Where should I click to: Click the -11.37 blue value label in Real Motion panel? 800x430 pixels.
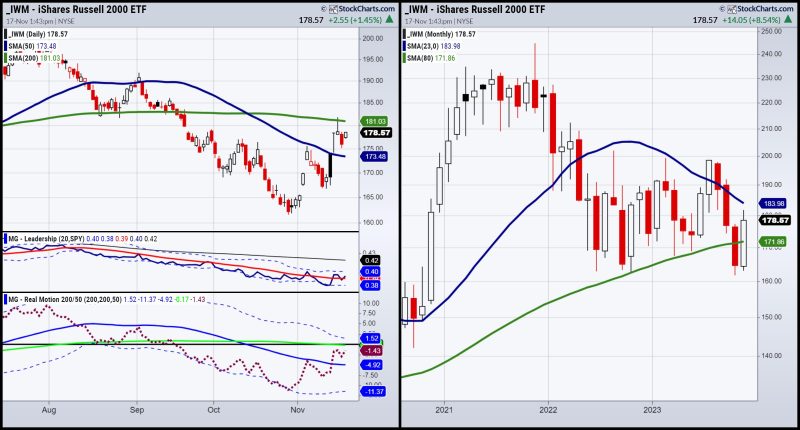(373, 391)
